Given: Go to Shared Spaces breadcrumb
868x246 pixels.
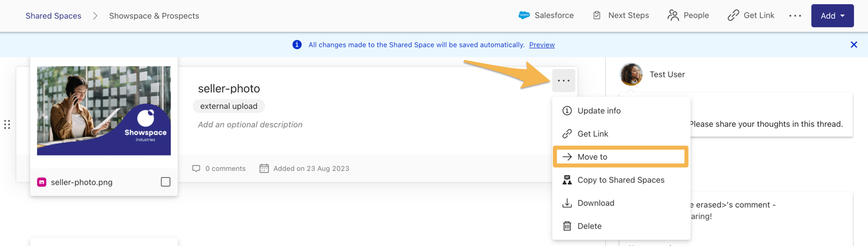Looking at the screenshot, I should click(x=54, y=16).
